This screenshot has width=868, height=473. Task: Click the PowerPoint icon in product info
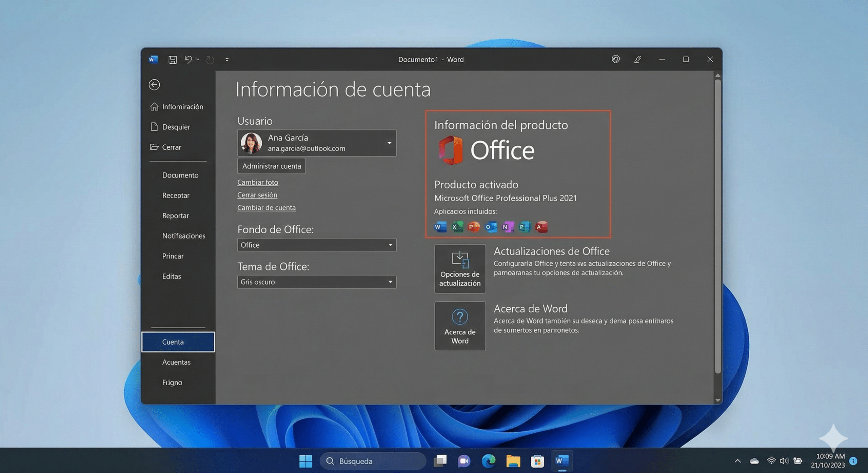[473, 227]
